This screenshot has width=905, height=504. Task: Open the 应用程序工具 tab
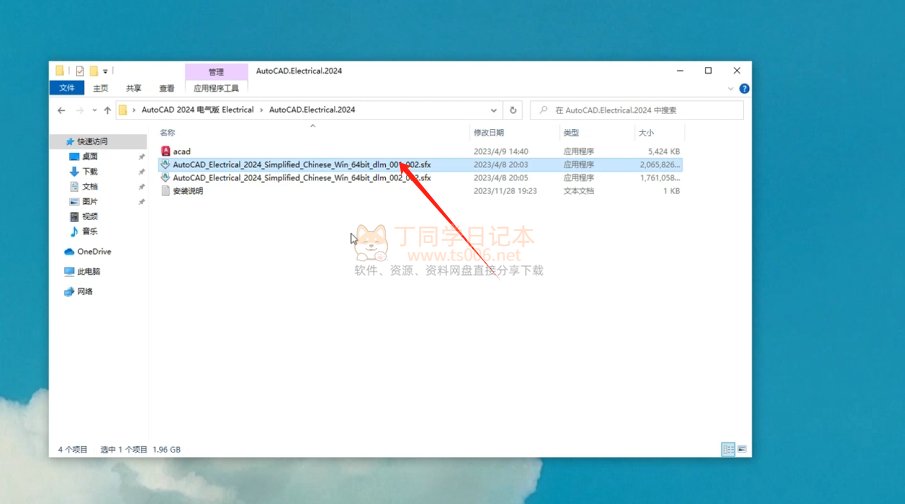[x=216, y=88]
